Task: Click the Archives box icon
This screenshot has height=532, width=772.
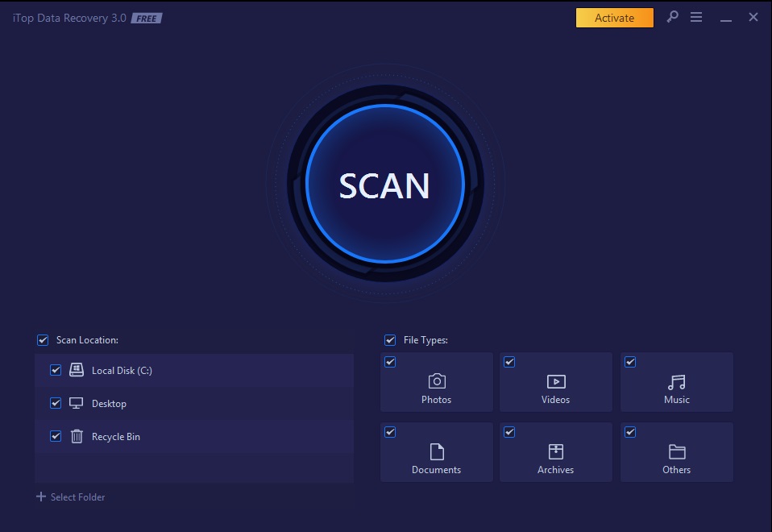Action: [x=556, y=451]
